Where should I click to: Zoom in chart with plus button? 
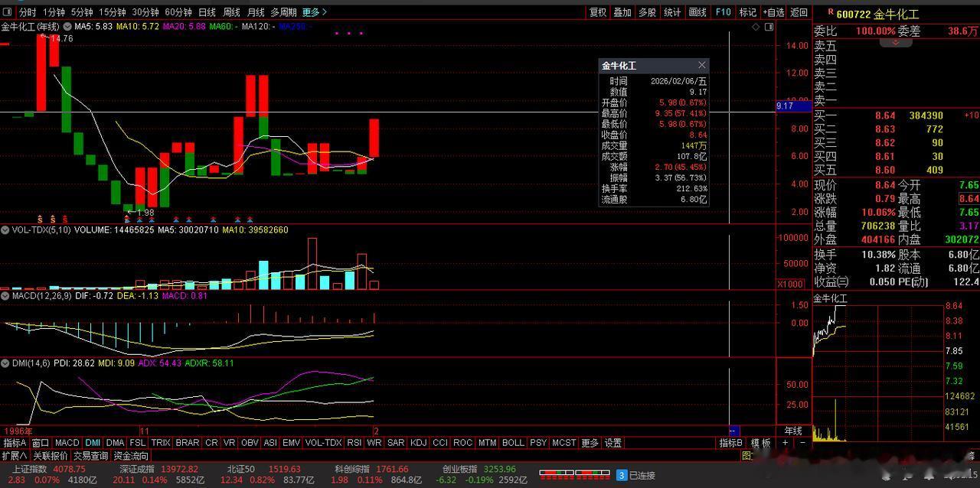pos(785,443)
